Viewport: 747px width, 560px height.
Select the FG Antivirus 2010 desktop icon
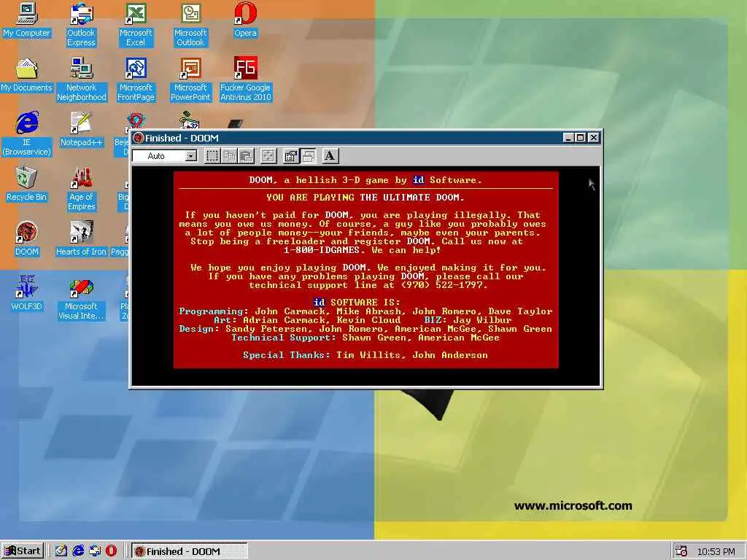pyautogui.click(x=245, y=80)
